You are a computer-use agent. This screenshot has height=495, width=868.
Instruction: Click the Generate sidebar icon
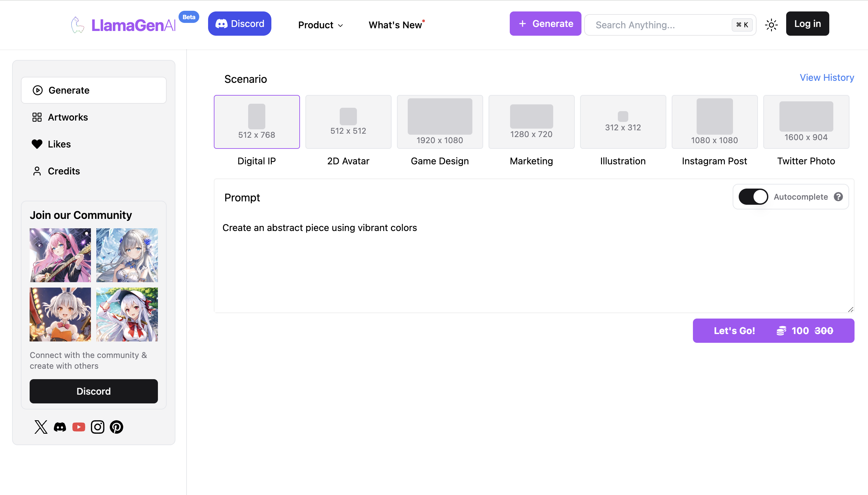(x=37, y=90)
